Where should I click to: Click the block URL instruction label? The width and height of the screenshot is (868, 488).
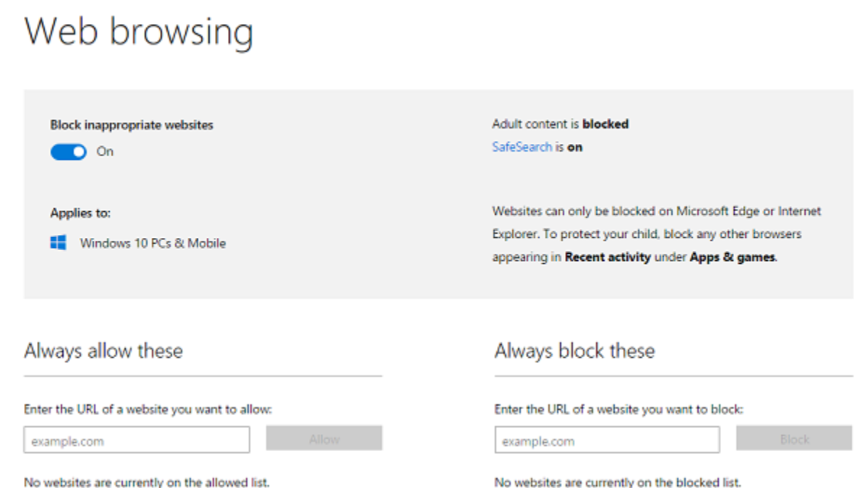618,409
